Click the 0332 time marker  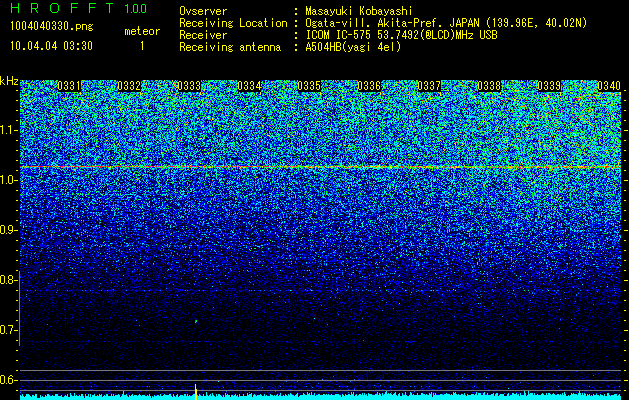(x=129, y=86)
